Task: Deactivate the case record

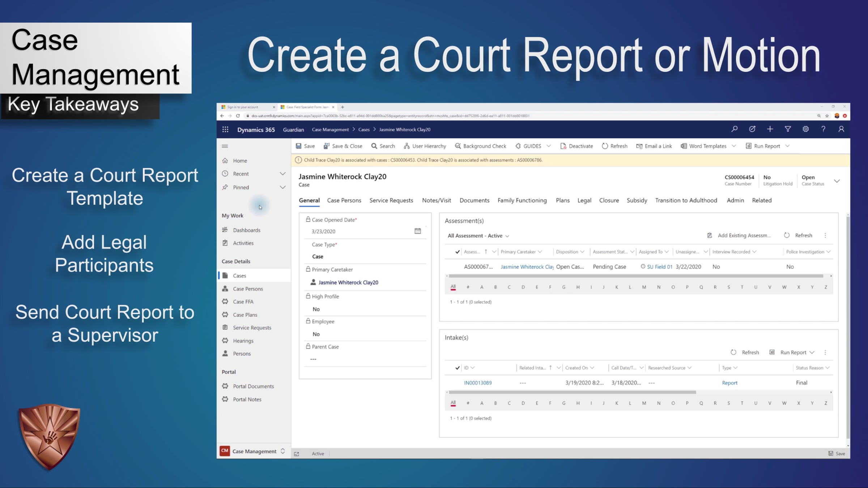Action: tap(576, 146)
